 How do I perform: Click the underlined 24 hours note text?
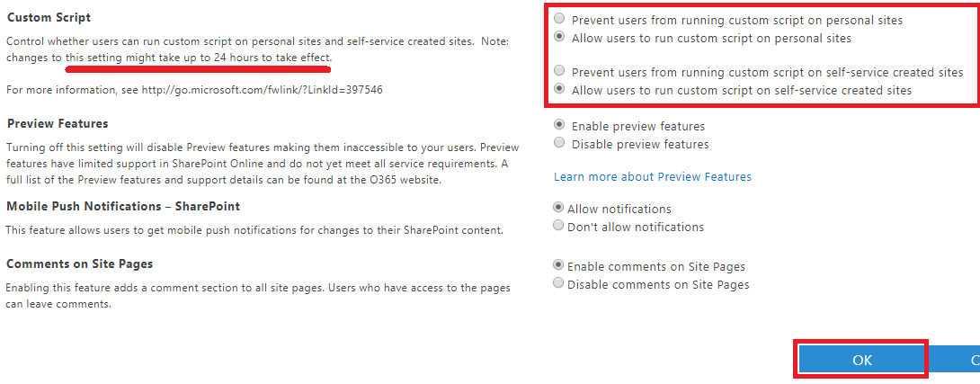[x=198, y=58]
